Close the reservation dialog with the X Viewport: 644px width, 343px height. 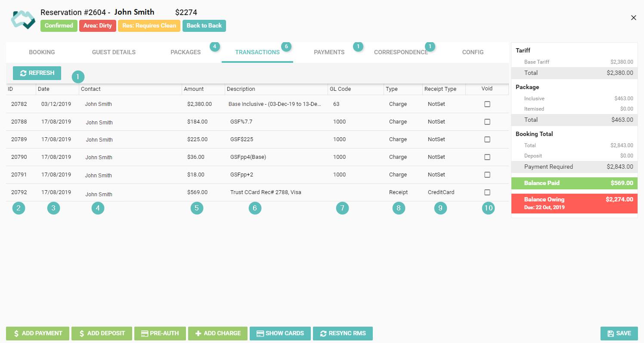633,18
